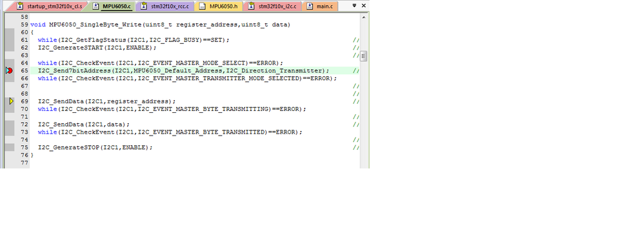
Task: Click the yellow execution arrow at line 69
Action: click(12, 101)
